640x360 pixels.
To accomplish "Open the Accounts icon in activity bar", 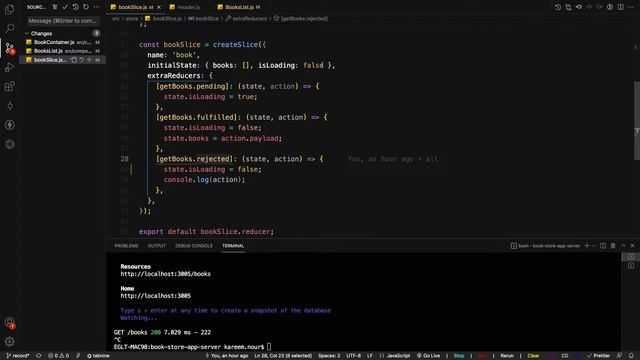I will click(9, 322).
